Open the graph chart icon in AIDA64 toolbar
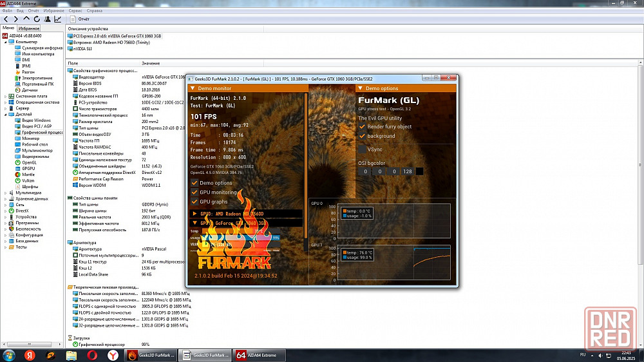Viewport: 644px width, 362px height. pos(57,19)
